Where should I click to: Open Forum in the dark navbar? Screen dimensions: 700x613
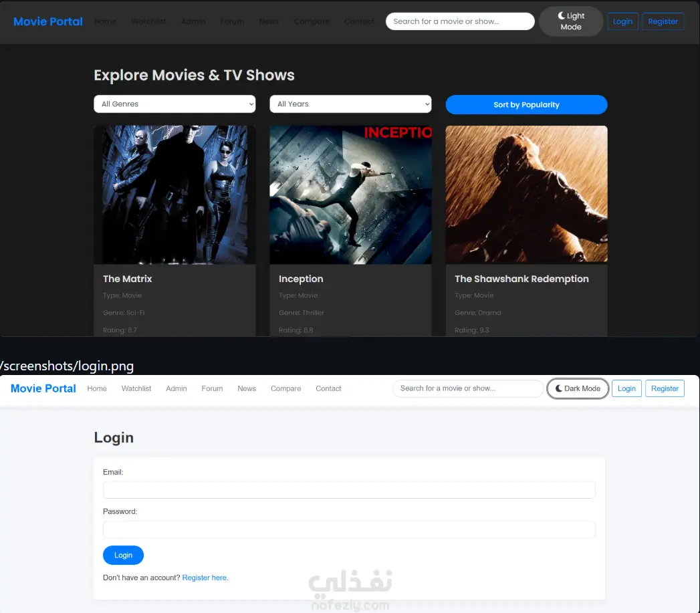click(x=232, y=21)
